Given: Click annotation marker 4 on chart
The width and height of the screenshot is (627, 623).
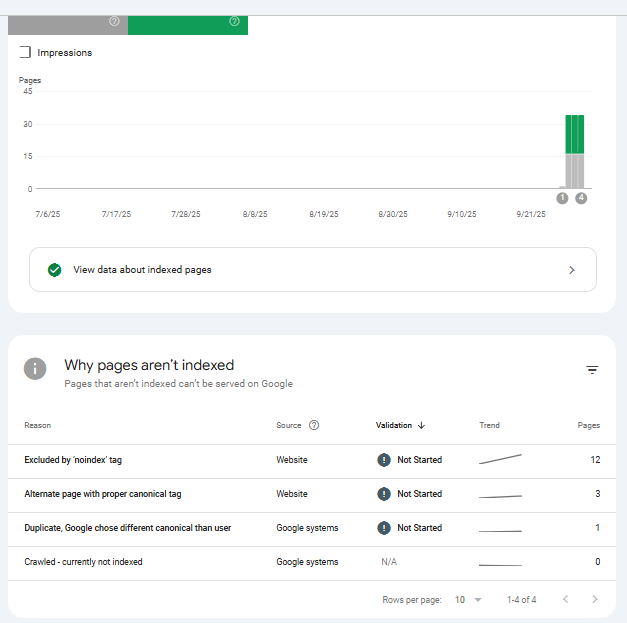Looking at the screenshot, I should (x=581, y=198).
